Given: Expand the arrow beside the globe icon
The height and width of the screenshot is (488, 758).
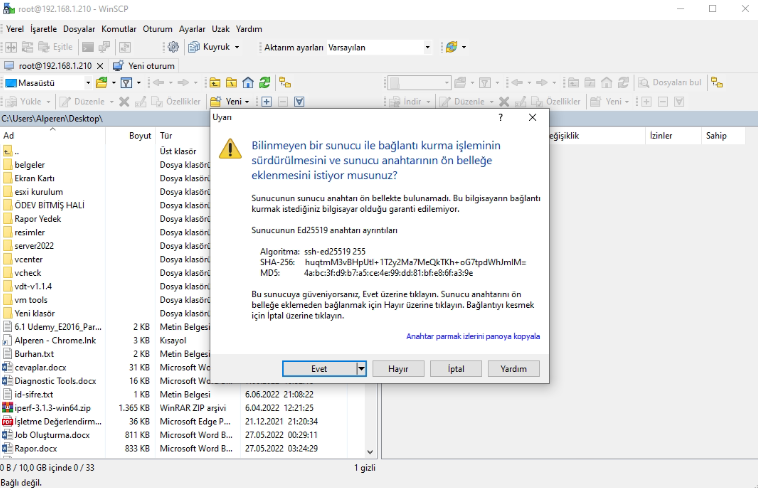Looking at the screenshot, I should (464, 47).
